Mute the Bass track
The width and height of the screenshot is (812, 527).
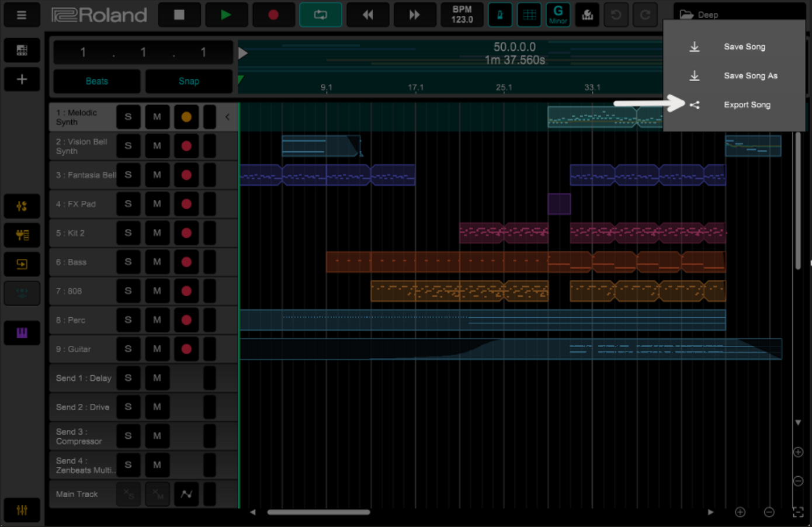point(157,262)
